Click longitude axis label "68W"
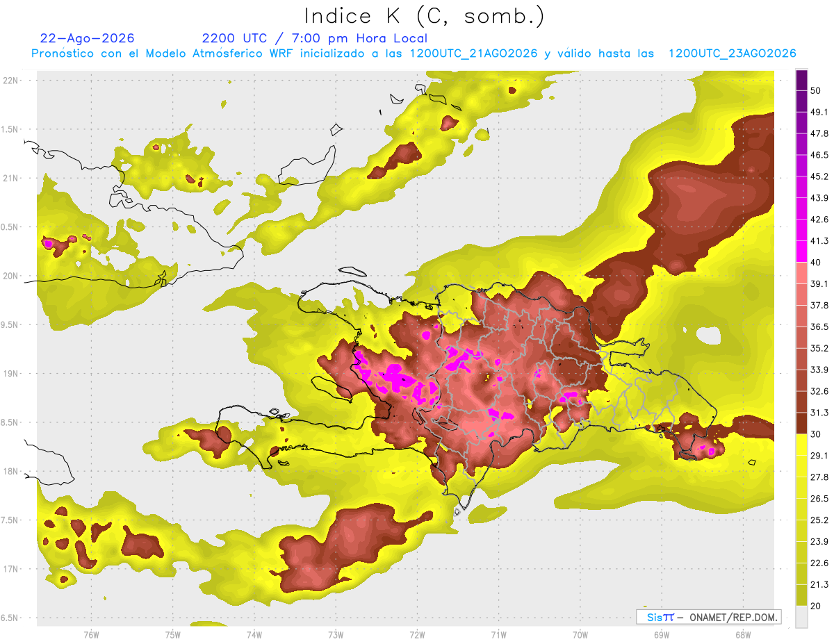 [742, 635]
